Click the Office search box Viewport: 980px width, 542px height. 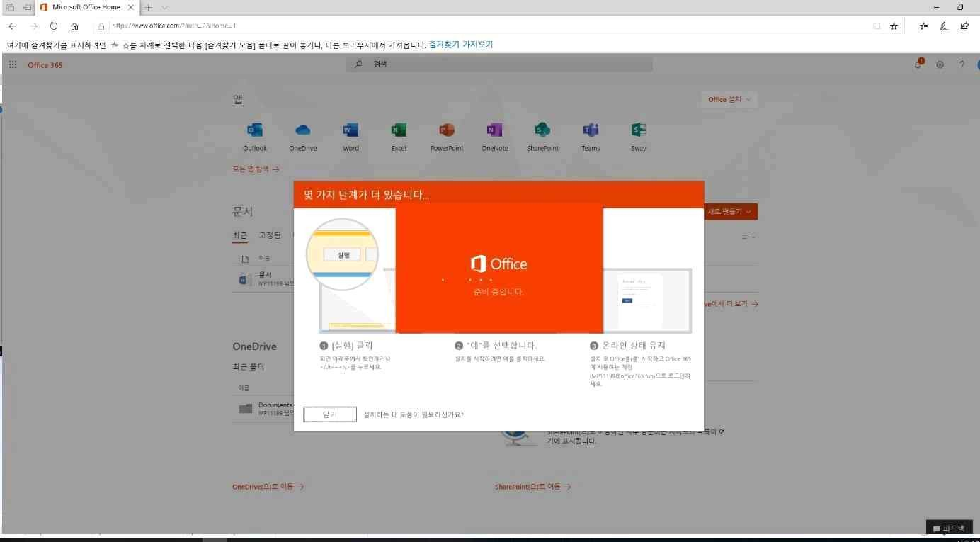pos(499,64)
